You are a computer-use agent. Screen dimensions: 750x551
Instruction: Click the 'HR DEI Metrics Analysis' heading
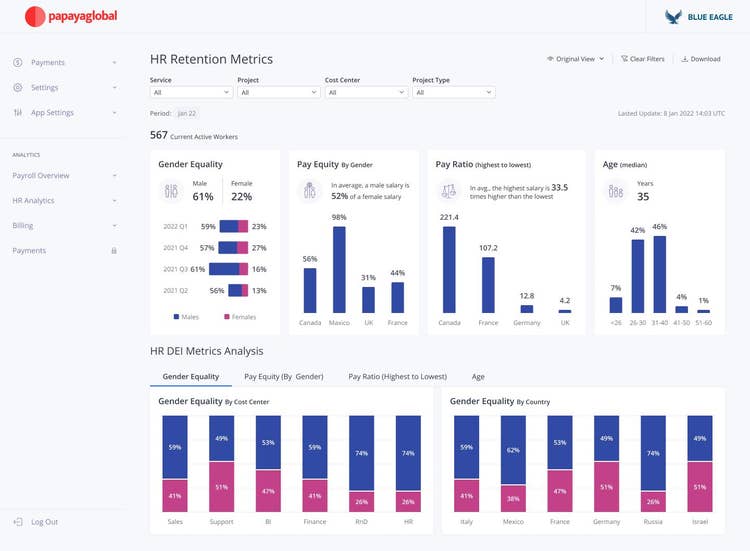click(207, 351)
